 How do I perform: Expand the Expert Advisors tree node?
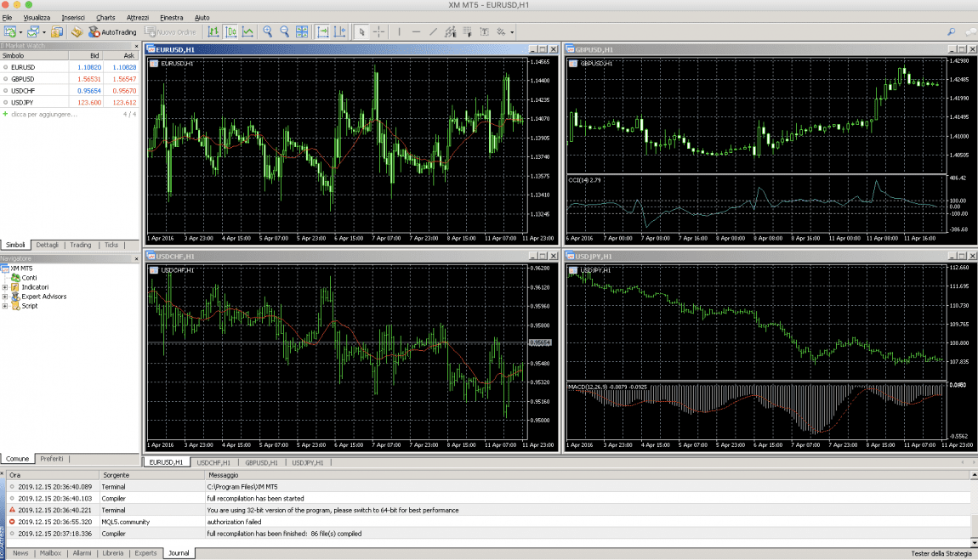coord(5,297)
